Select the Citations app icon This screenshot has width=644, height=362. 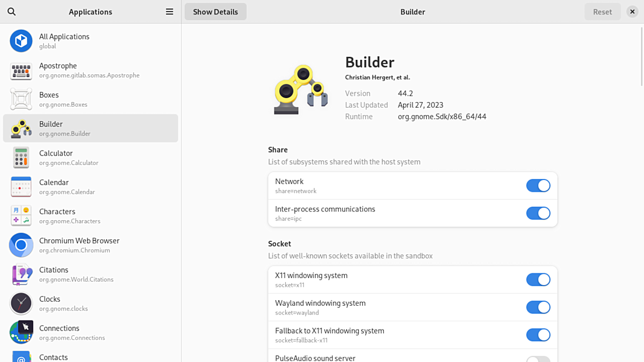click(x=21, y=274)
